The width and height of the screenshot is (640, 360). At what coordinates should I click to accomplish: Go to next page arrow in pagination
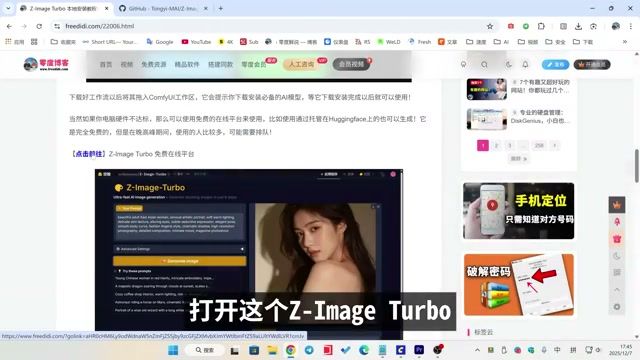554,145
